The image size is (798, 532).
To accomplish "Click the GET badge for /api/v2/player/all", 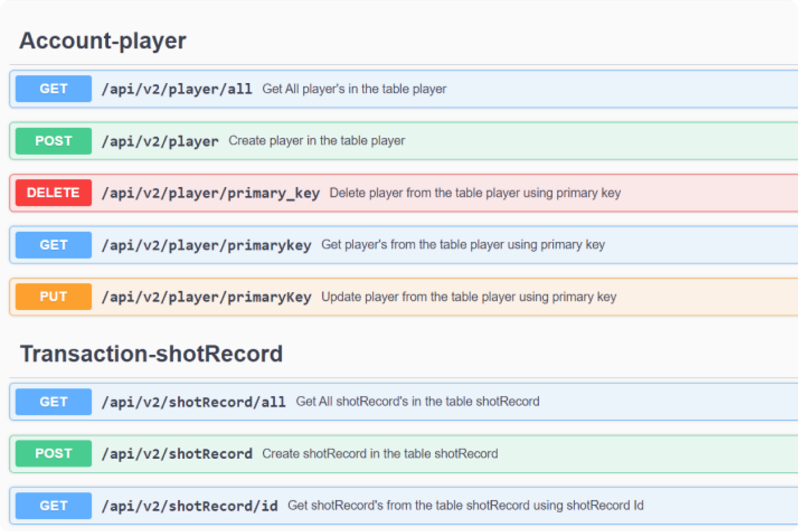I will click(54, 89).
